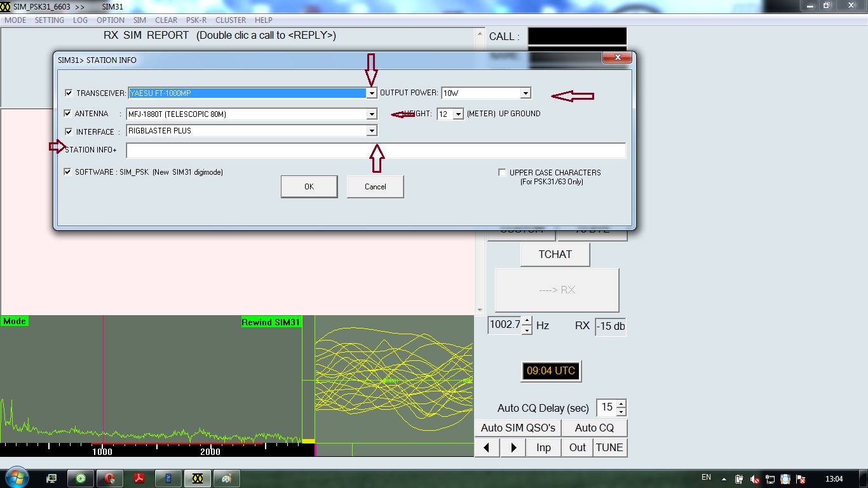
Task: Click the 09:04 UTC clock display
Action: click(551, 371)
